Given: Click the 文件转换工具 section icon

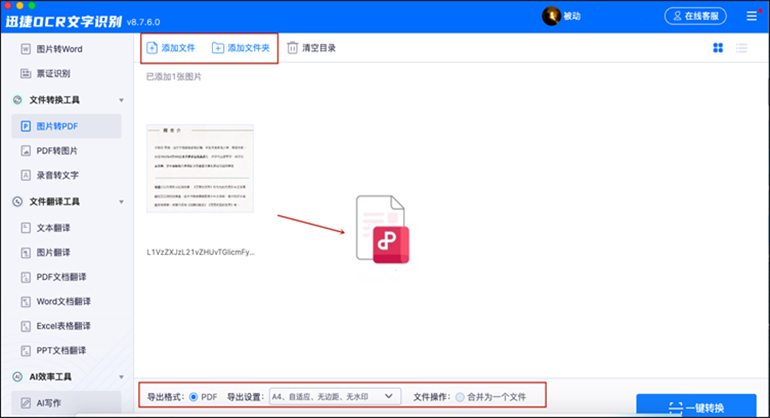Looking at the screenshot, I should [17, 100].
